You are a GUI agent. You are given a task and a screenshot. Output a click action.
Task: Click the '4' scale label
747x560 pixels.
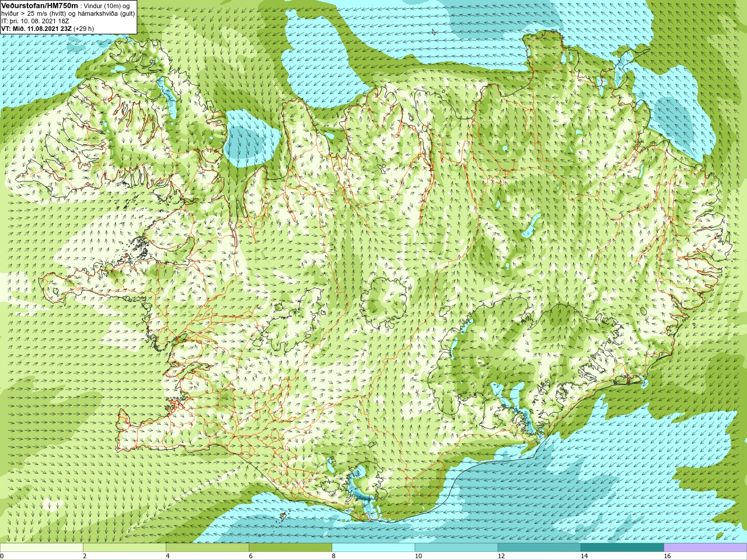coord(167,556)
